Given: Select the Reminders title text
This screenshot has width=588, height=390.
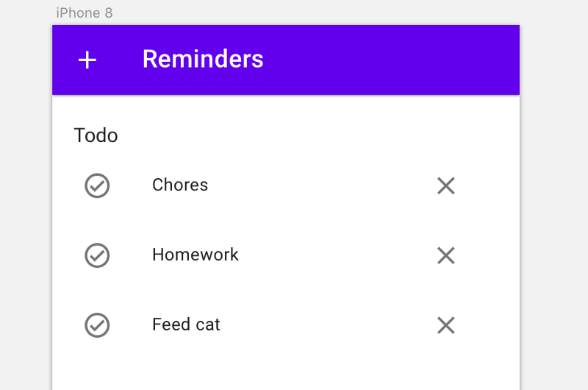Looking at the screenshot, I should [203, 59].
